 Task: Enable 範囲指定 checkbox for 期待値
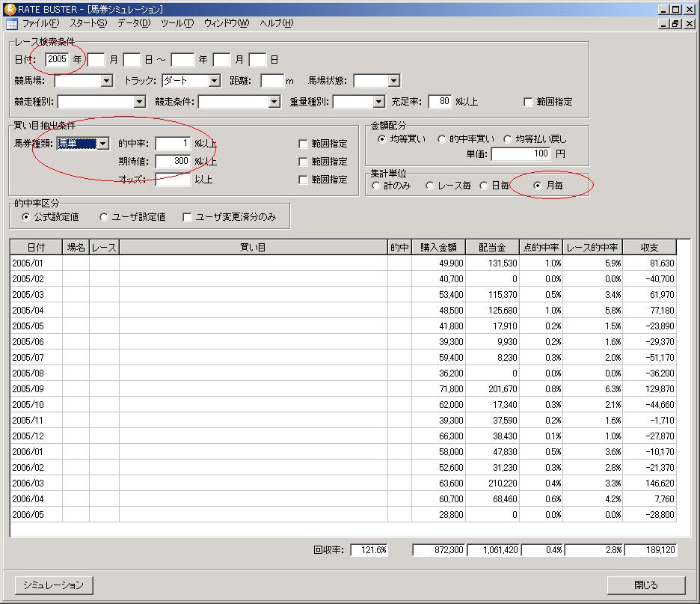coord(303,162)
